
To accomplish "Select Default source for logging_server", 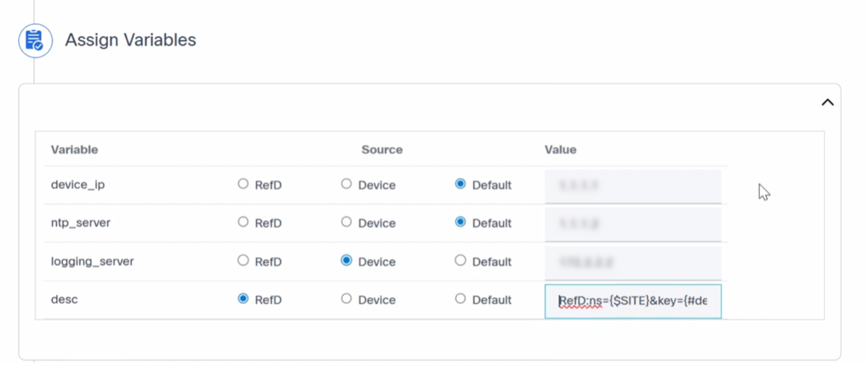I will point(460,260).
